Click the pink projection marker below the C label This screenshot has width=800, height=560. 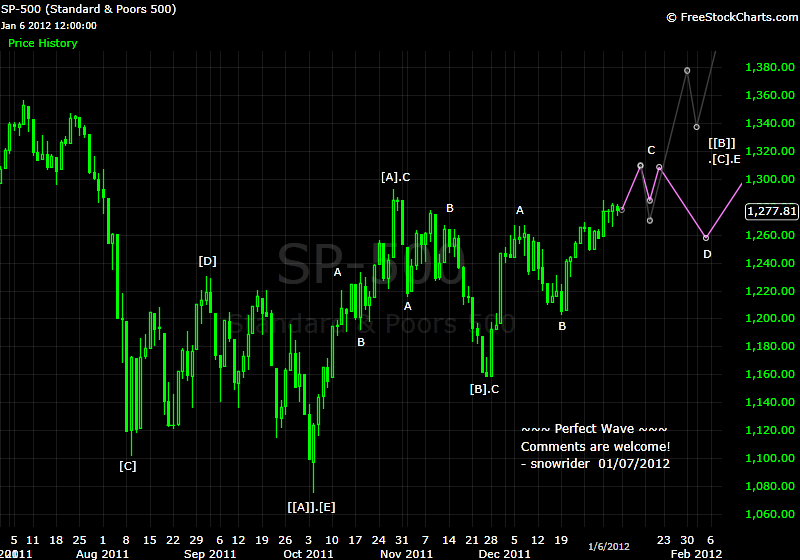(x=650, y=201)
